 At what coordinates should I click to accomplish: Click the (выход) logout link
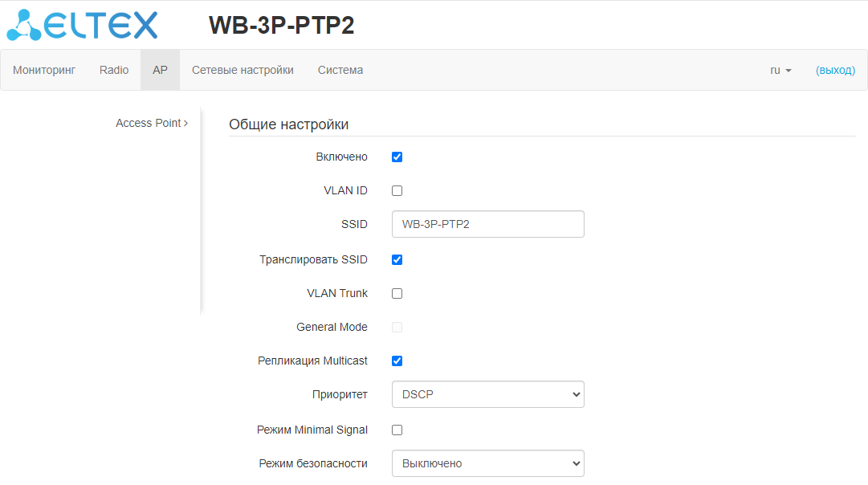click(835, 71)
